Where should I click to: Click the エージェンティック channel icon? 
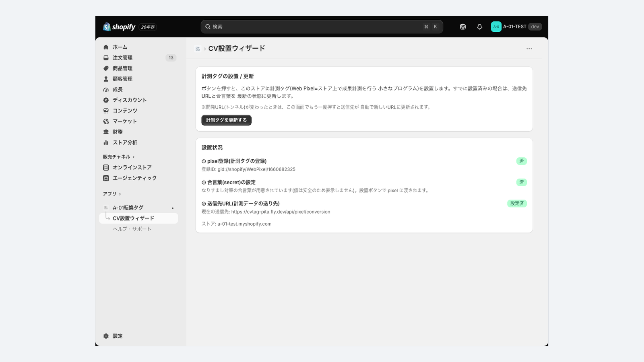(x=106, y=178)
